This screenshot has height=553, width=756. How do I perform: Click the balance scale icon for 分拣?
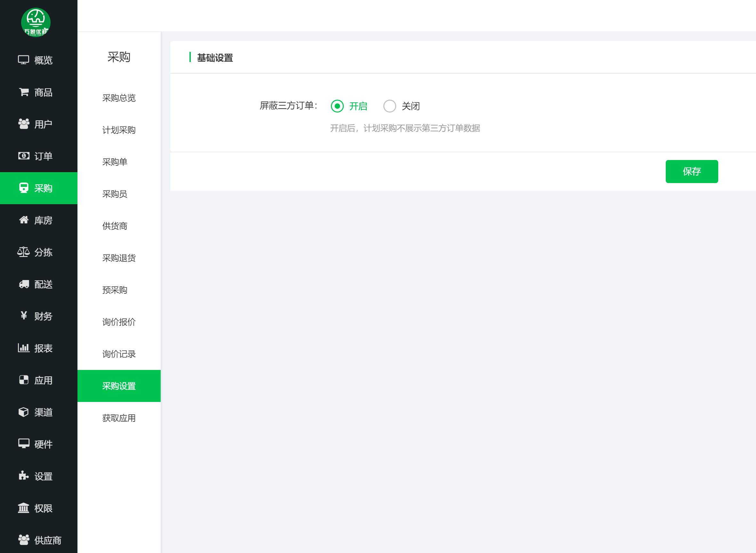(x=23, y=252)
